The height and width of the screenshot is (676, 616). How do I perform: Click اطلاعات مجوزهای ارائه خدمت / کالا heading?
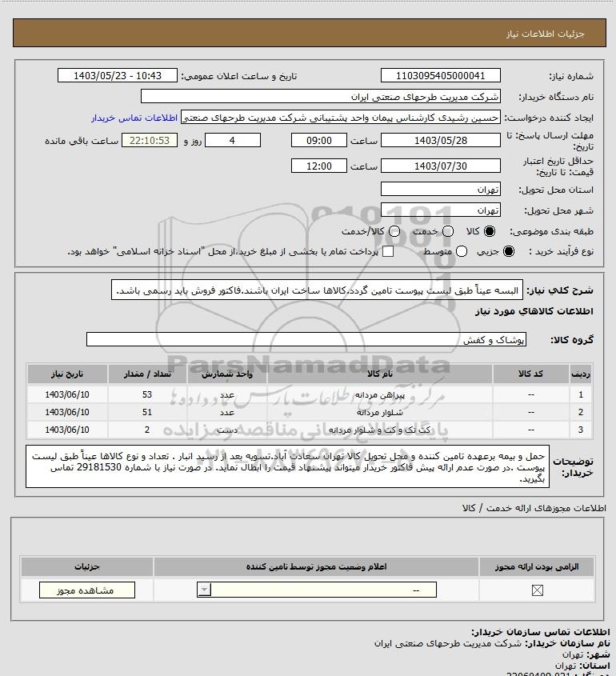point(534,508)
